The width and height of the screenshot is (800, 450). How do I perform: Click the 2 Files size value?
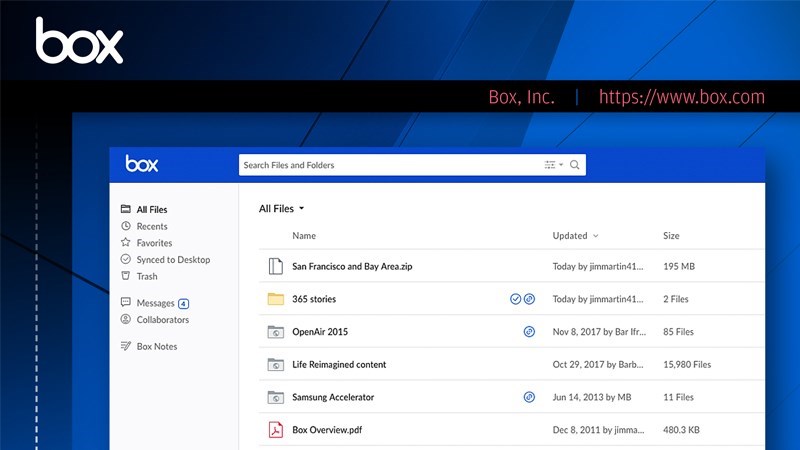coord(676,299)
